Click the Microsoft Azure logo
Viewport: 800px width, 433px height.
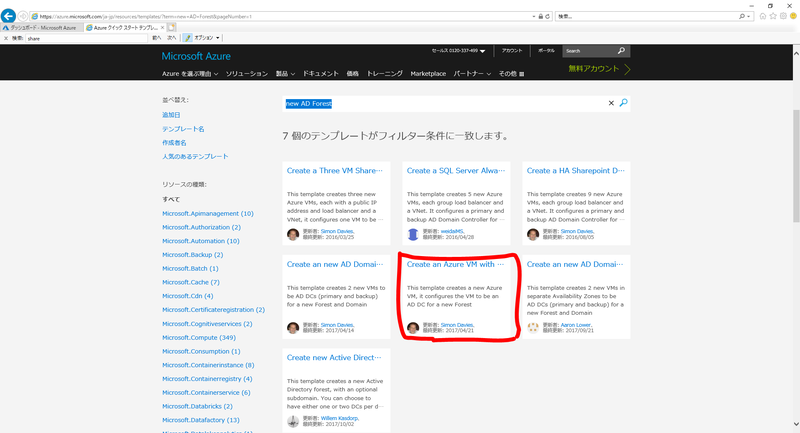(196, 56)
